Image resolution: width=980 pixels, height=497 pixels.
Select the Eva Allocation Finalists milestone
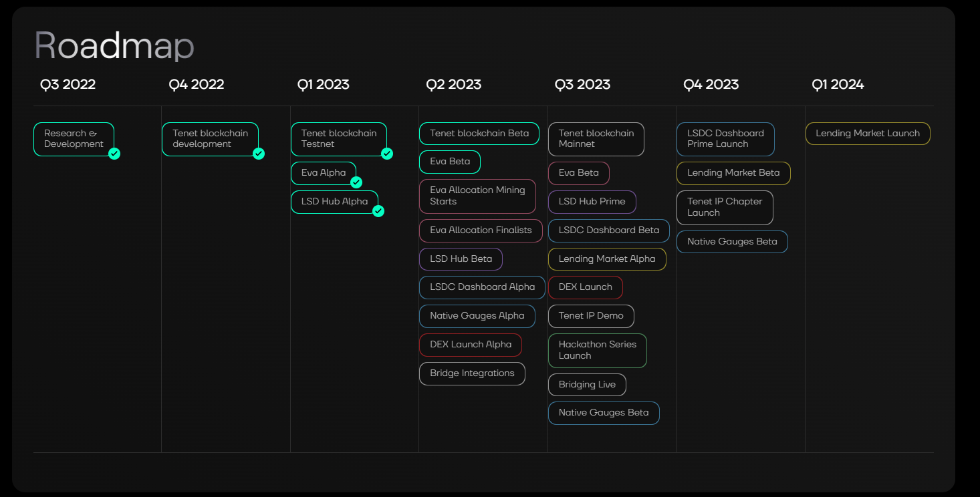(481, 230)
